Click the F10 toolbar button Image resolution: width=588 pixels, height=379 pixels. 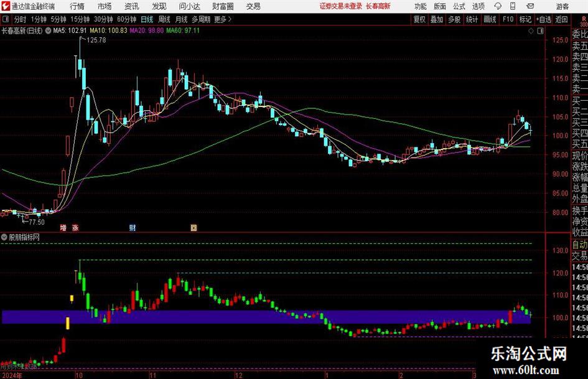click(x=508, y=19)
